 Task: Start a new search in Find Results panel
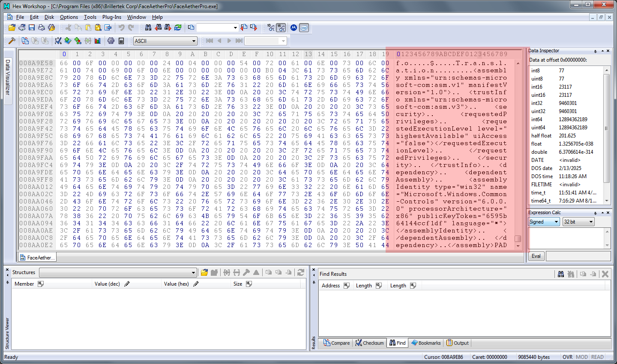[561, 274]
